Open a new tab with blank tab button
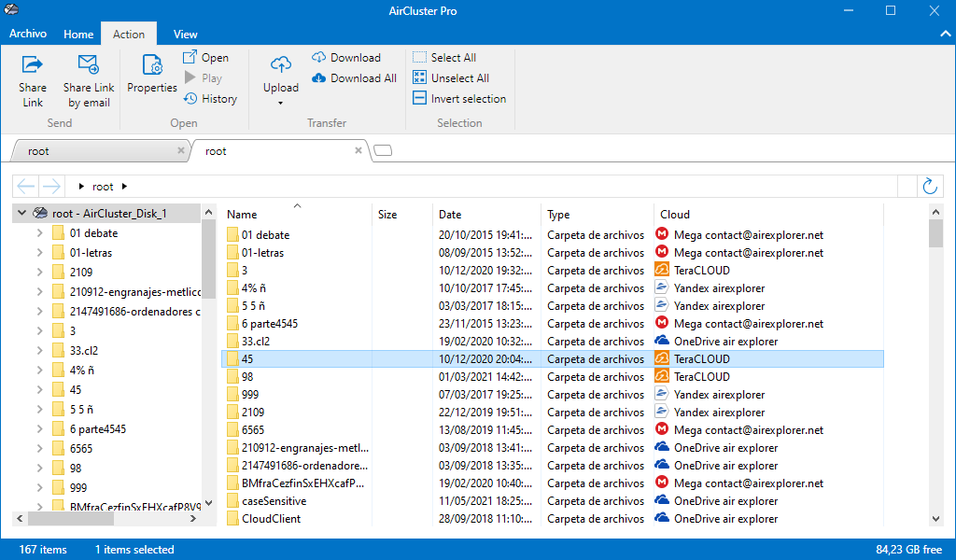Screen dimensions: 956x560 [383, 150]
